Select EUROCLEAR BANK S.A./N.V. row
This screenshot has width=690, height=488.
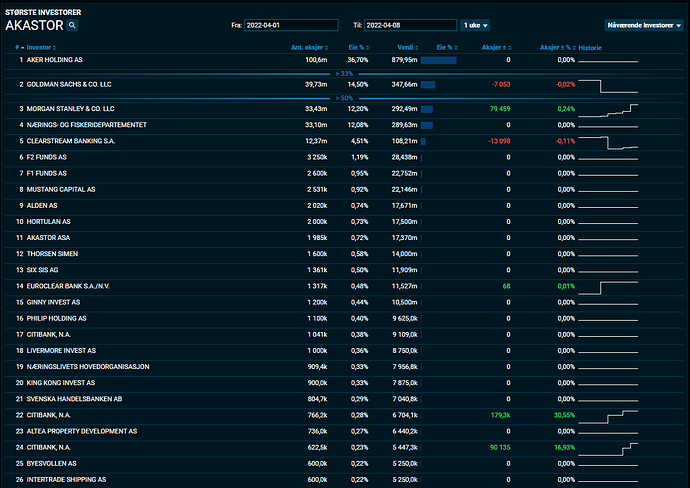coord(345,286)
